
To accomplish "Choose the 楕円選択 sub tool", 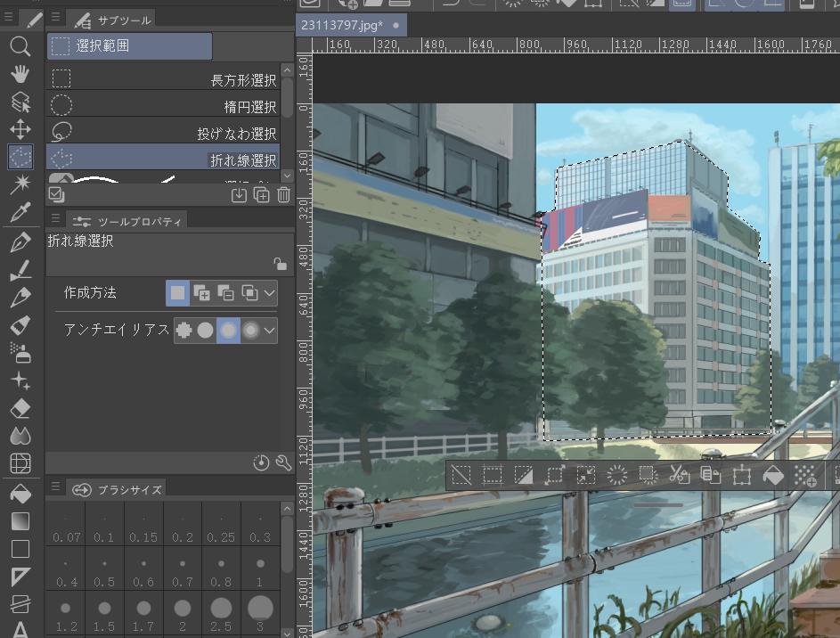I will [163, 105].
